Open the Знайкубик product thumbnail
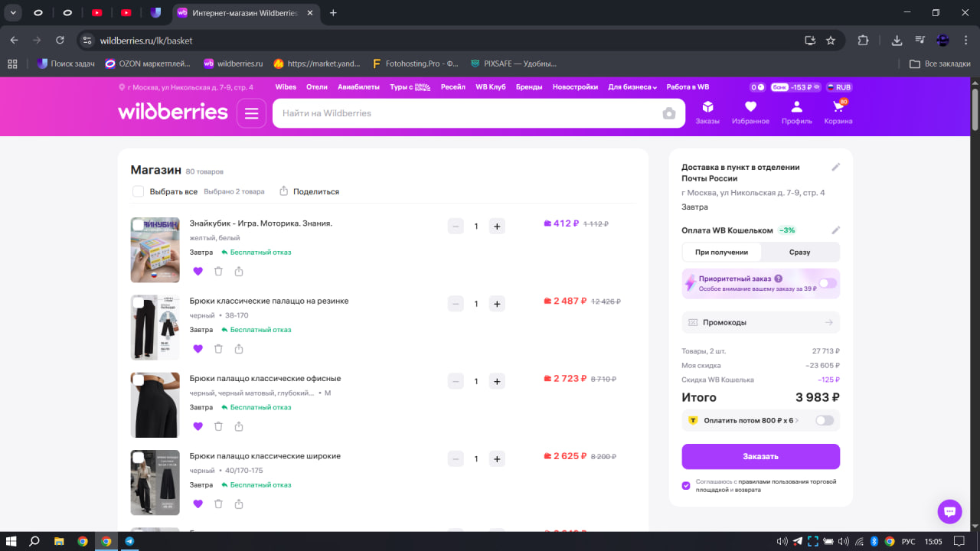The width and height of the screenshot is (980, 551). (155, 249)
